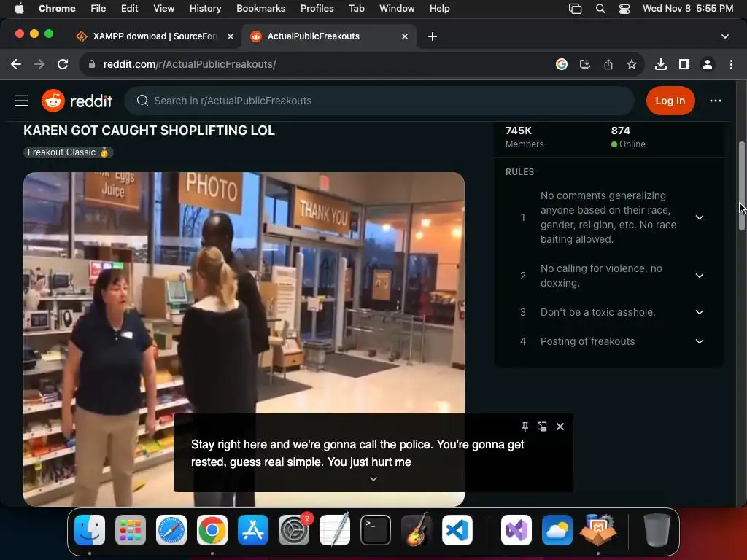Viewport: 747px width, 560px height.
Task: Click the address bar URL
Action: click(x=190, y=64)
